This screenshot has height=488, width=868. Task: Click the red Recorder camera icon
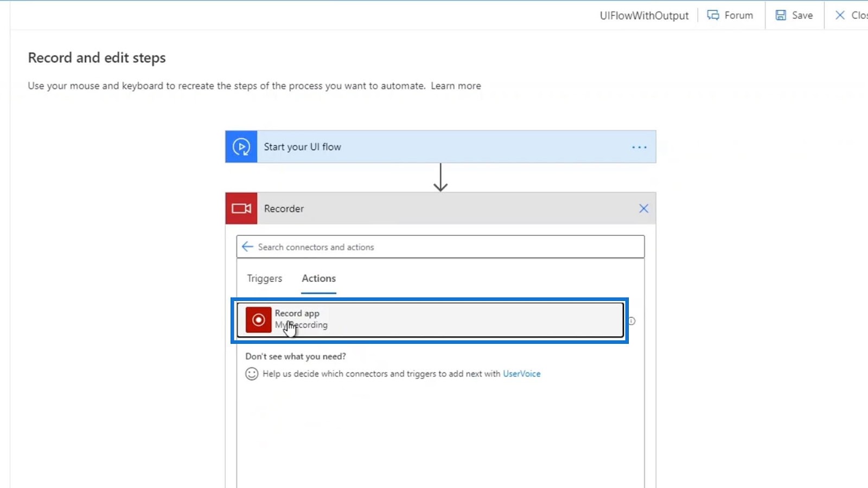(x=241, y=208)
